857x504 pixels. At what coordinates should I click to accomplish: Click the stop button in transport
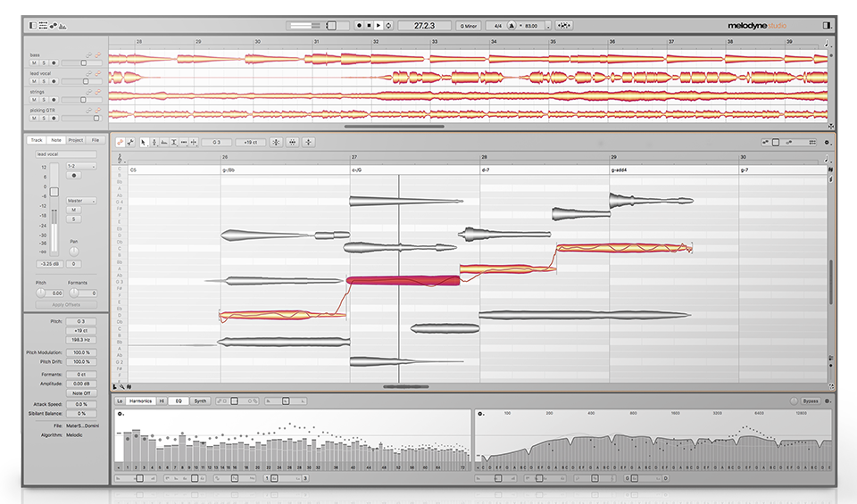tap(368, 26)
